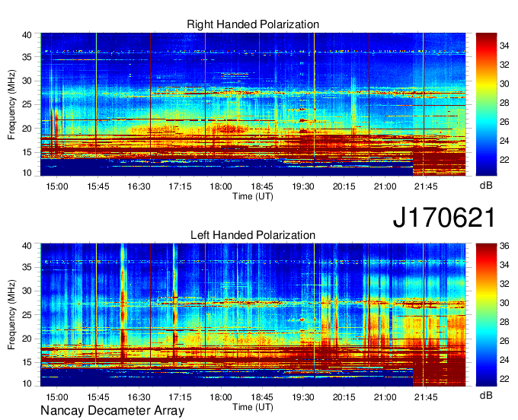This screenshot has width=518, height=420.
Task: Click the Right Handed plot's color scale bar
Action: [486, 104]
